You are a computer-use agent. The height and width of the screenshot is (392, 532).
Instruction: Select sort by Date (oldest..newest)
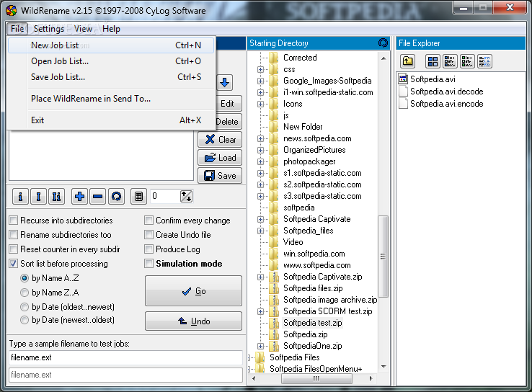(25, 307)
